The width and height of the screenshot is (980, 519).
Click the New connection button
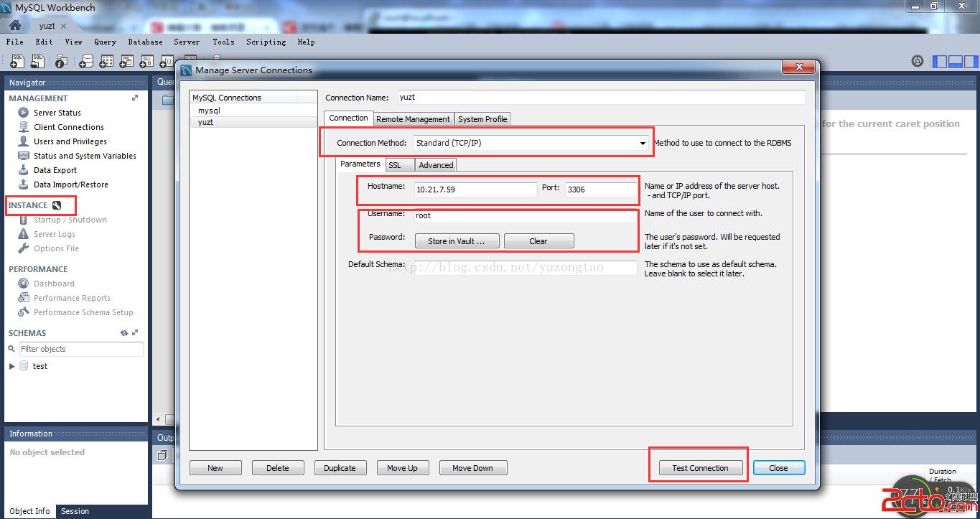coord(215,468)
